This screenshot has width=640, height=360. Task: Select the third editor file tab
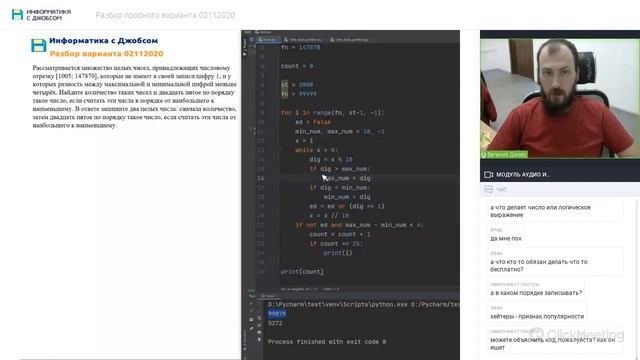(349, 40)
